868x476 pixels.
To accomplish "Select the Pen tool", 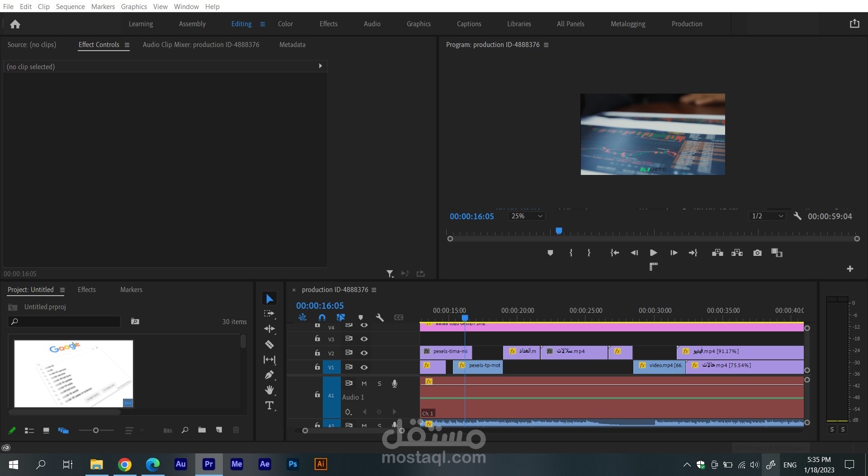I will 269,375.
